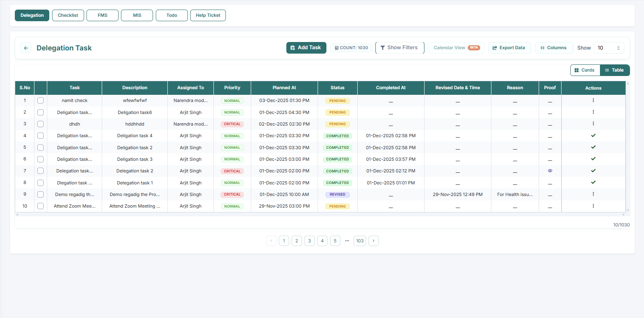Go to next page using right chevron

pos(373,241)
